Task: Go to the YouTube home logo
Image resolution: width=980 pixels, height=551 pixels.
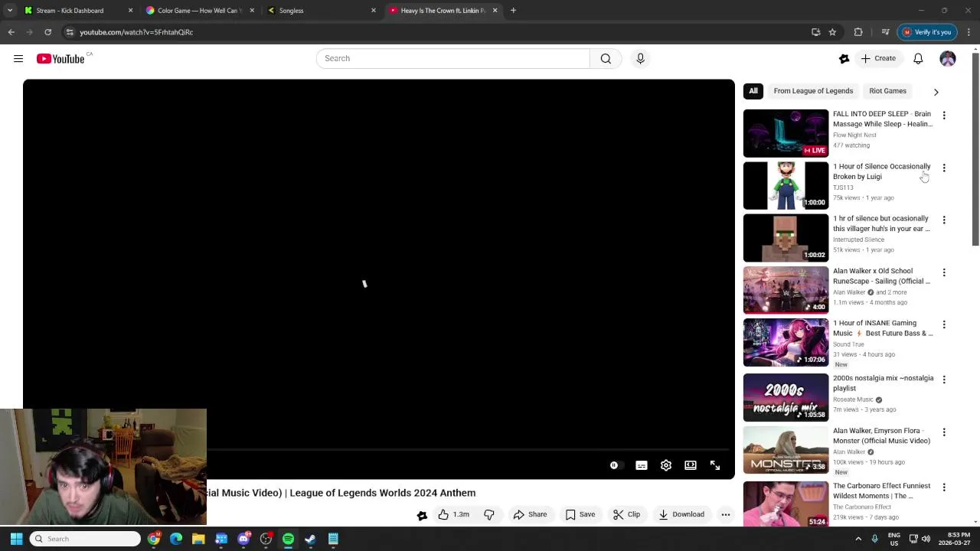Action: click(60, 59)
